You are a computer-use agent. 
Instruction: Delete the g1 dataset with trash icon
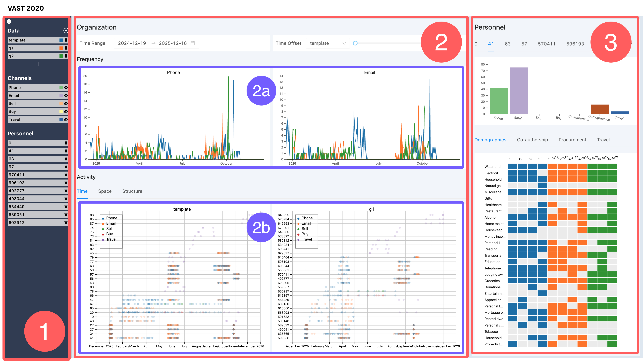[x=66, y=48]
